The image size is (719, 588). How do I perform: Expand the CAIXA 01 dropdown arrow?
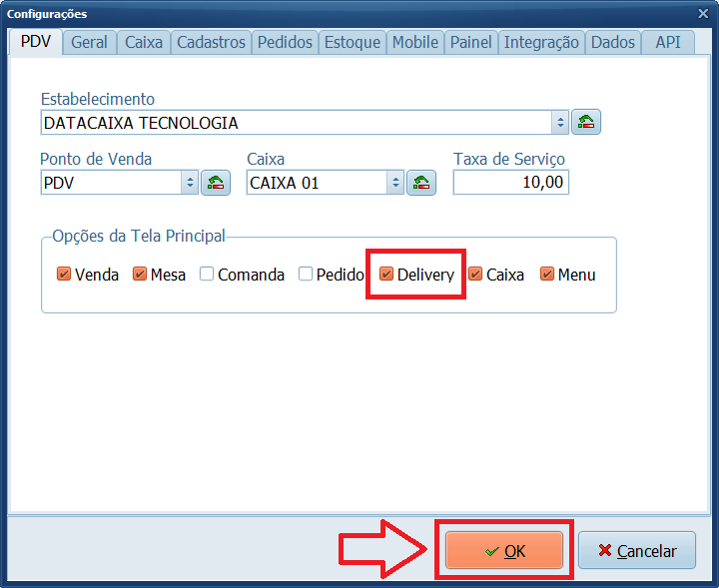(395, 183)
